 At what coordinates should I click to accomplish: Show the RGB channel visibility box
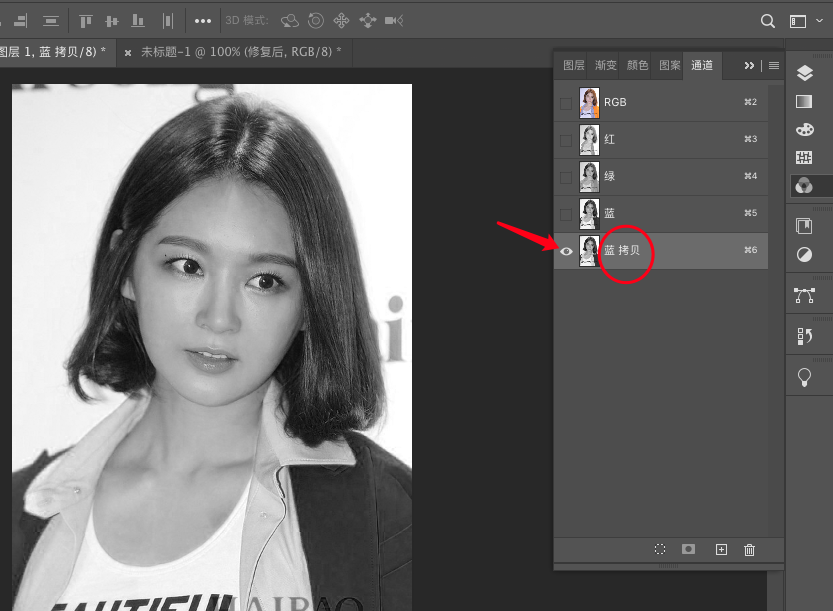tap(566, 103)
